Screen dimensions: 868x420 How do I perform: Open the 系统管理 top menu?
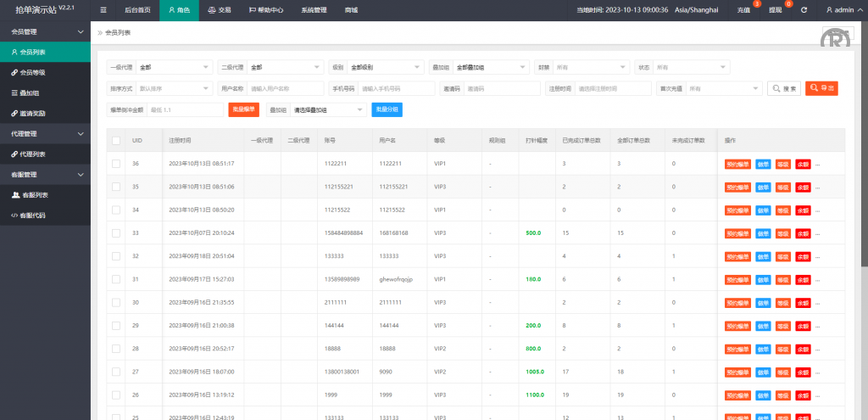click(x=313, y=10)
